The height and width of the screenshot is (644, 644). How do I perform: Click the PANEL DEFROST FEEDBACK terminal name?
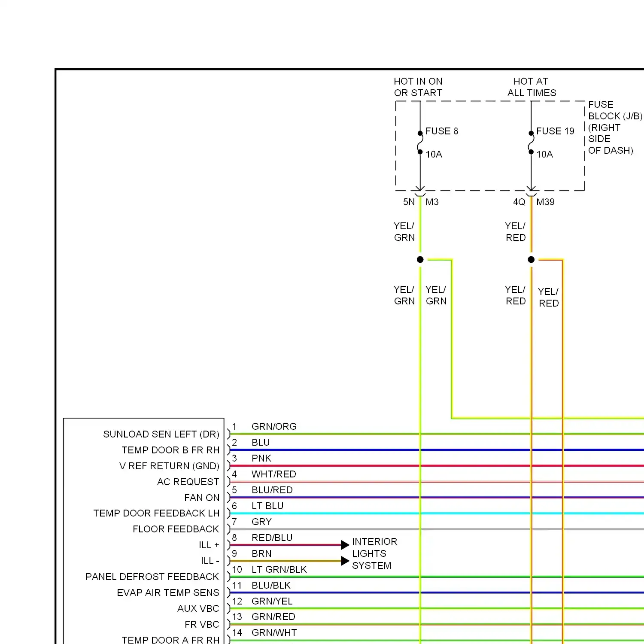click(x=152, y=577)
